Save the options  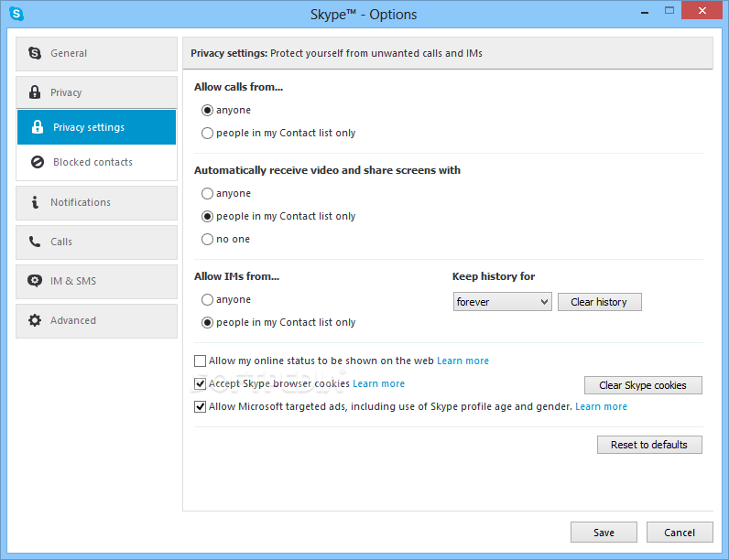click(604, 533)
